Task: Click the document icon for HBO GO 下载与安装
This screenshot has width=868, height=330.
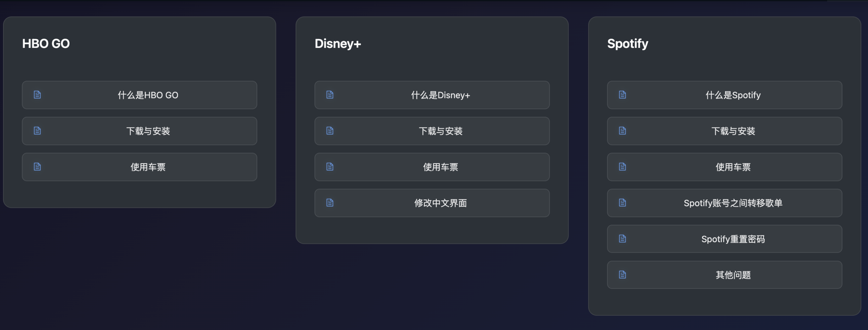Action: point(37,131)
